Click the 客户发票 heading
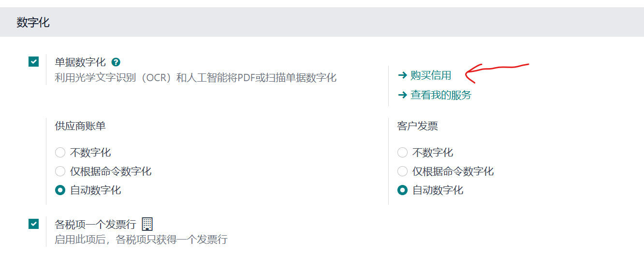Screen dimensions: 644x255 417,126
